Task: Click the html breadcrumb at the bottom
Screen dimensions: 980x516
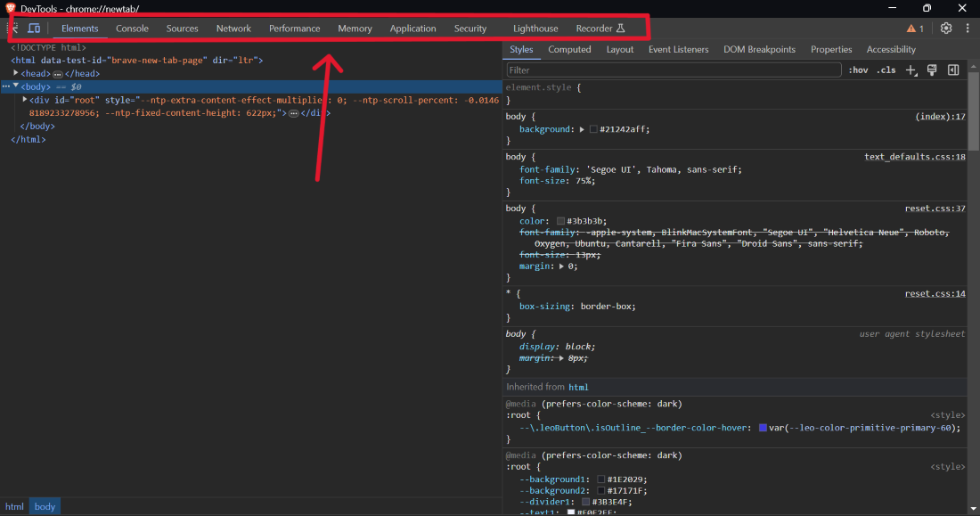Action: pyautogui.click(x=15, y=506)
